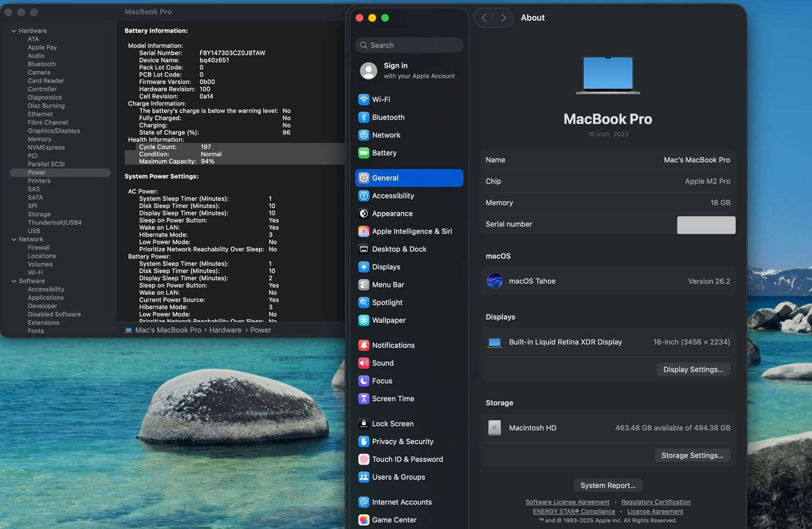
Task: Select Memory under Hardware
Action: (39, 139)
